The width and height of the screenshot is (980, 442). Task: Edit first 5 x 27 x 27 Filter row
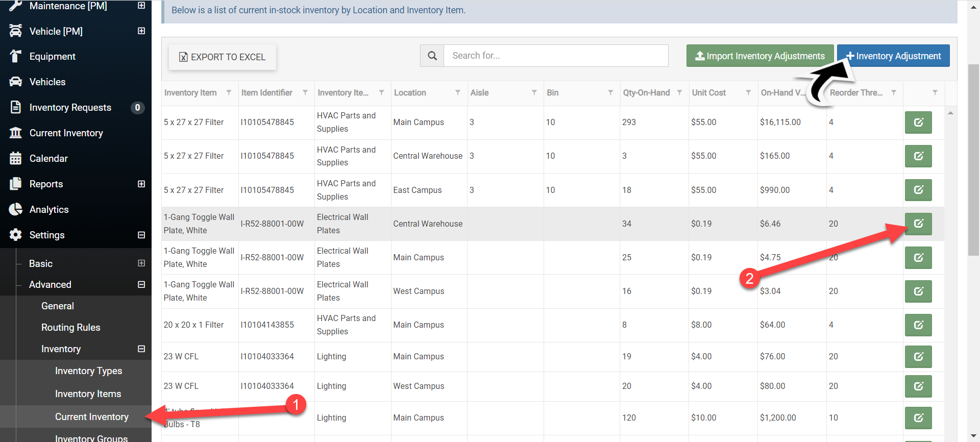[x=918, y=122]
